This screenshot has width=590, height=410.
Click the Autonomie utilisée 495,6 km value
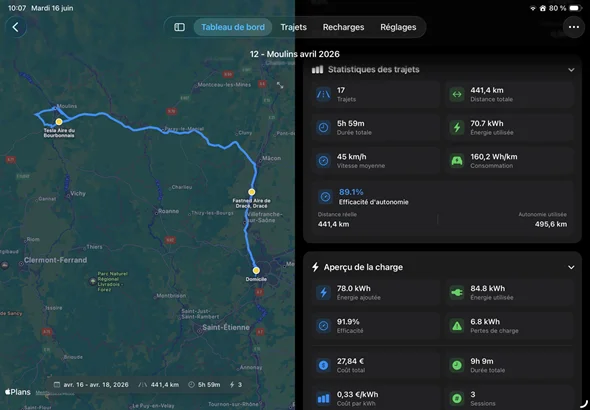click(551, 224)
